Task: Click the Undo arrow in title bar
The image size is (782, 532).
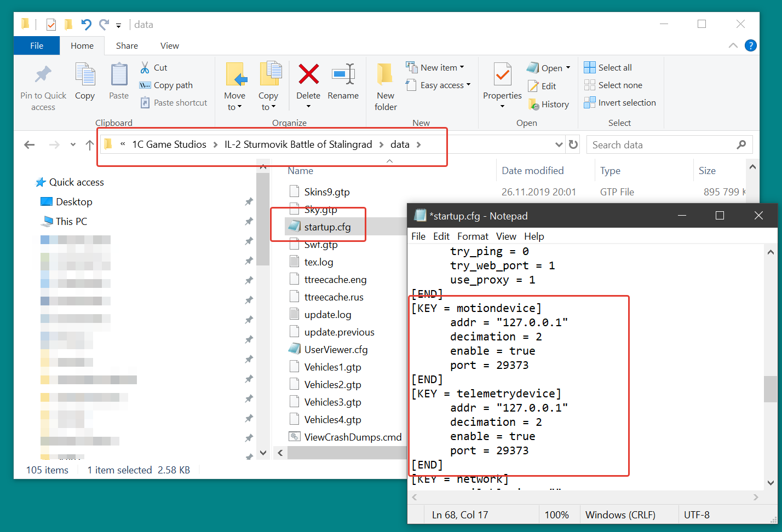Action: pyautogui.click(x=86, y=24)
